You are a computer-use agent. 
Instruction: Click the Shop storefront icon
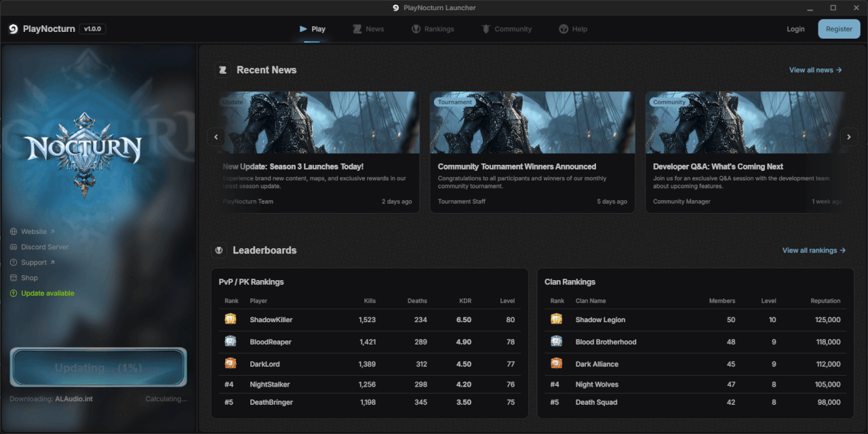point(14,278)
